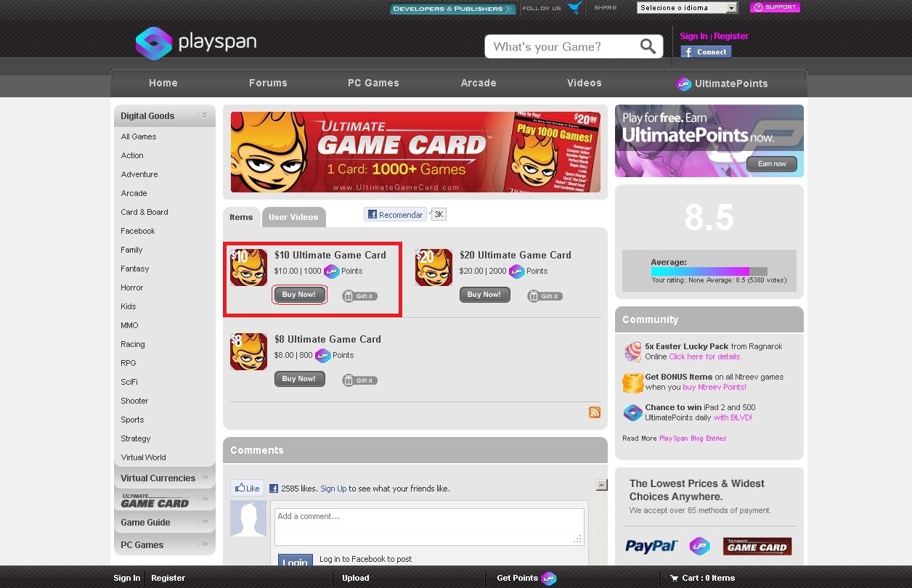Click Gift it for $20 Game Card
The image size is (912, 588).
click(545, 296)
